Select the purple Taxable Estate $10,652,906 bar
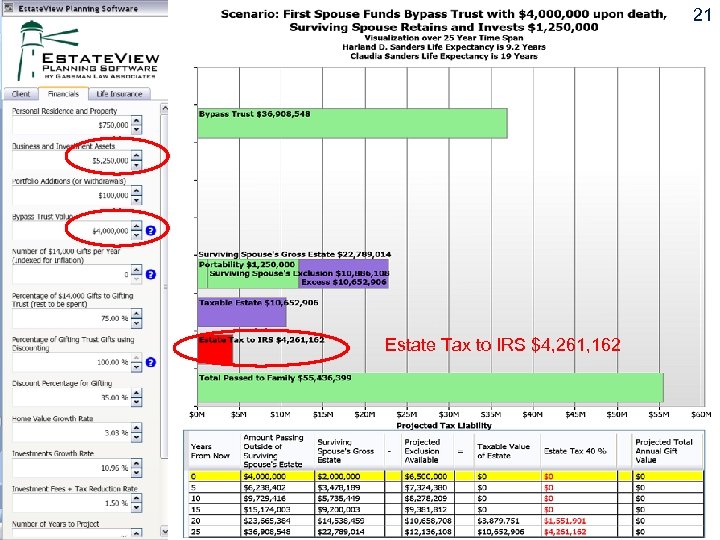Image resolution: width=720 pixels, height=540 pixels. tap(242, 312)
